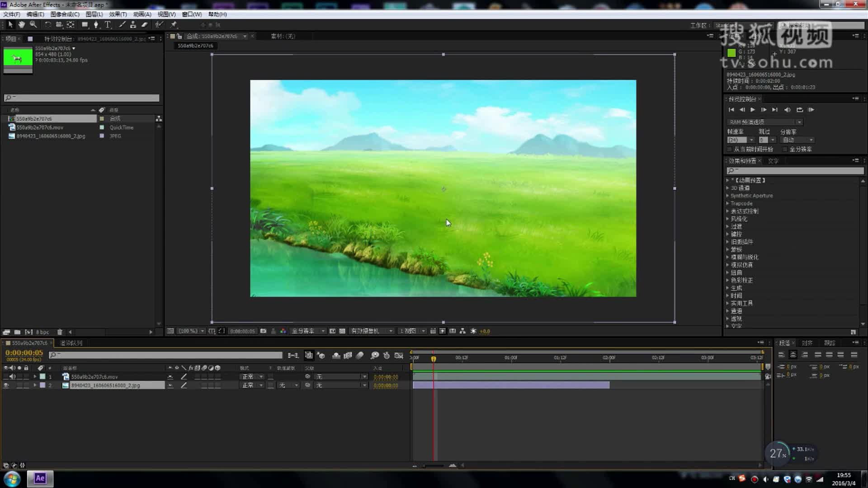Select the Selection arrow tool

(x=10, y=24)
